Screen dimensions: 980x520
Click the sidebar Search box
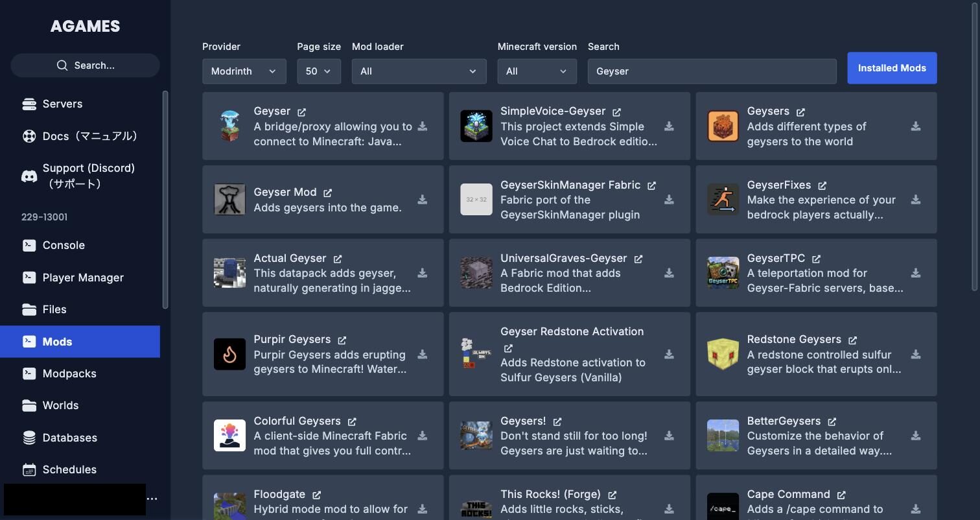pyautogui.click(x=85, y=65)
